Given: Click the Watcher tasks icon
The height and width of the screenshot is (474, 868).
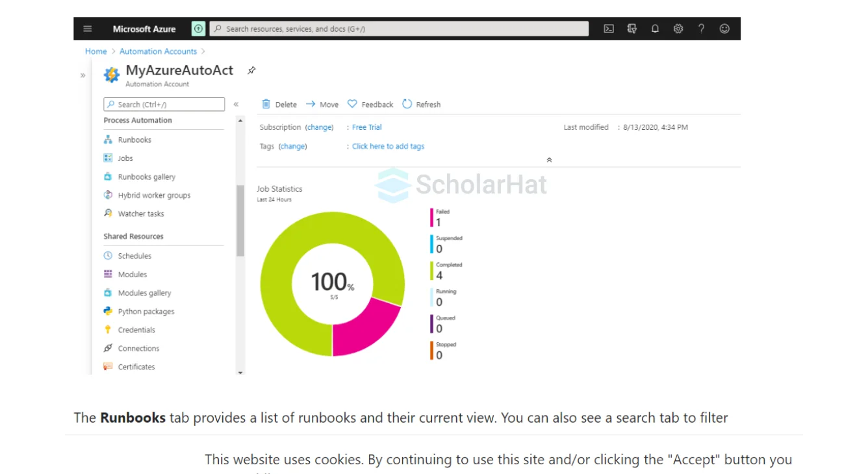Looking at the screenshot, I should [x=108, y=213].
